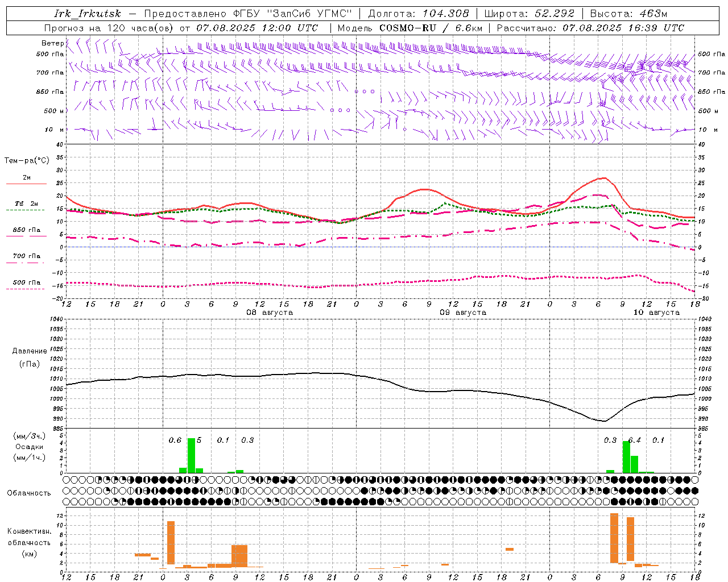Select the Тем-ра(°C) panel title
This screenshot has width=728, height=582.
coord(27,161)
